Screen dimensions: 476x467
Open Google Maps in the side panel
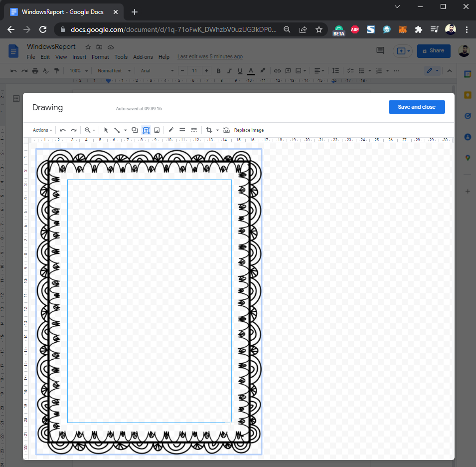pos(468,158)
